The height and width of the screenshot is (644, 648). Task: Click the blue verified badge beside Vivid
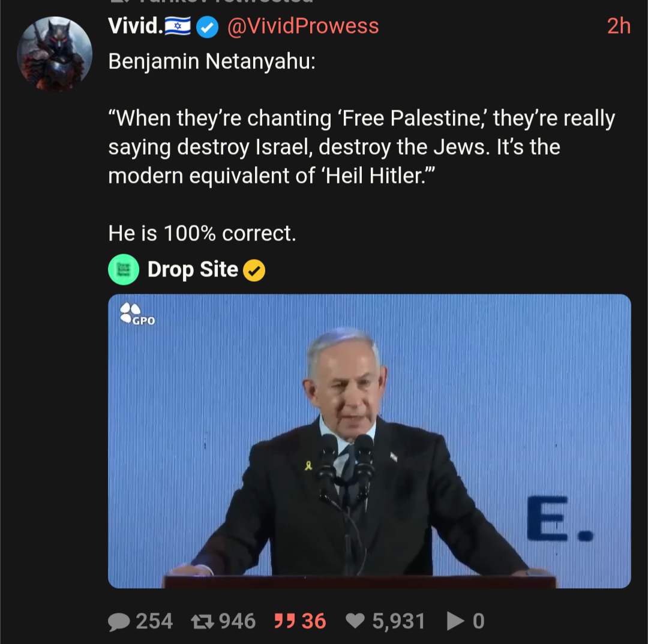point(208,27)
